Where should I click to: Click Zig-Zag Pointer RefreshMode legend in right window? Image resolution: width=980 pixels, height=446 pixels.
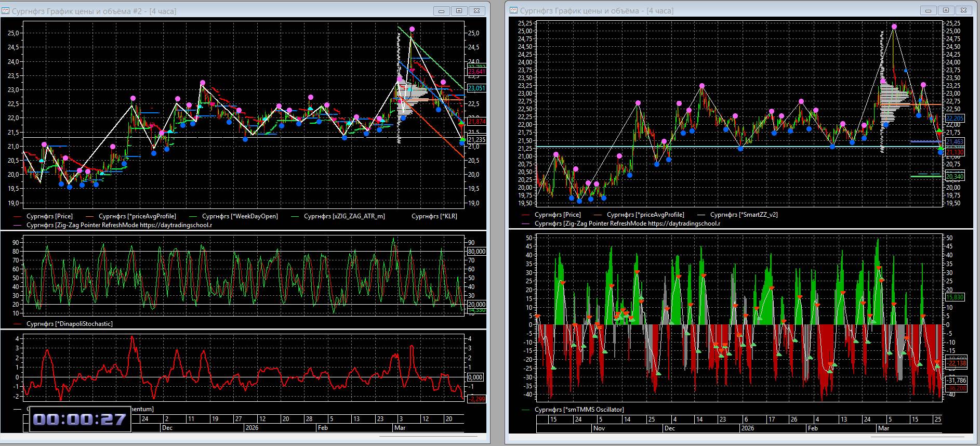pyautogui.click(x=627, y=224)
